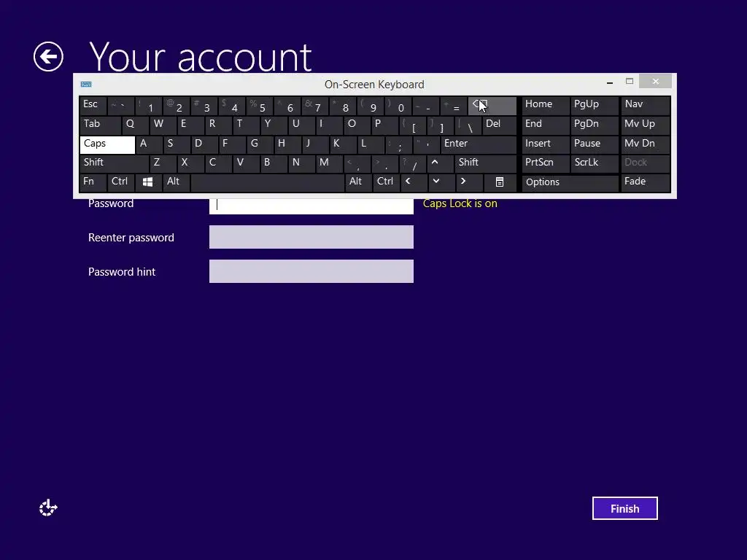
Task: Tap the minus/underscore key
Action: 426,106
